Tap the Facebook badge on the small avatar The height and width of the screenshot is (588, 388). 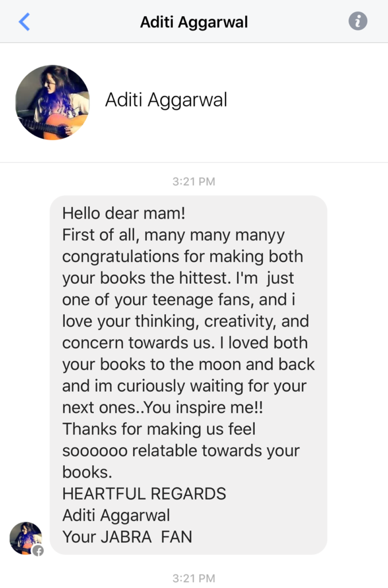click(38, 551)
